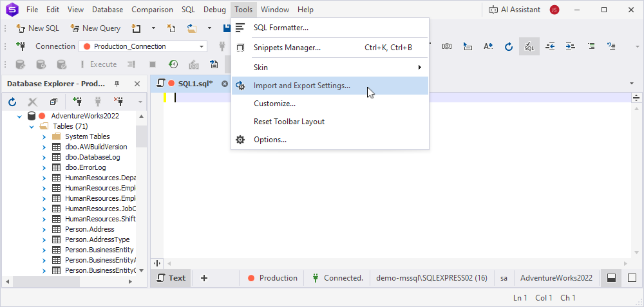
Task: Click the decrease indent icon
Action: [550, 46]
